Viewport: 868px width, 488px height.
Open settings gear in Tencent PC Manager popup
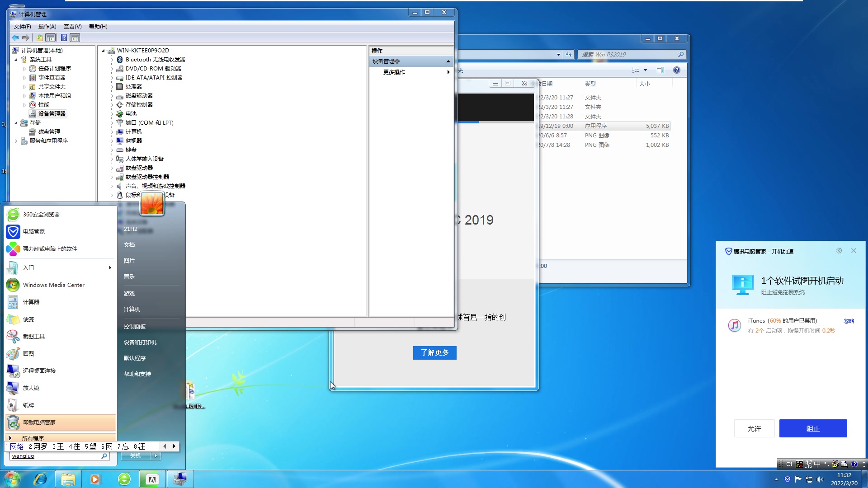[839, 251]
